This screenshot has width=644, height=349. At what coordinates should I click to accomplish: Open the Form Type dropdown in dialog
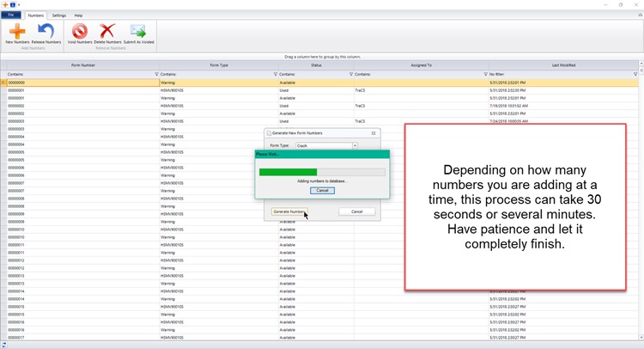pos(355,146)
